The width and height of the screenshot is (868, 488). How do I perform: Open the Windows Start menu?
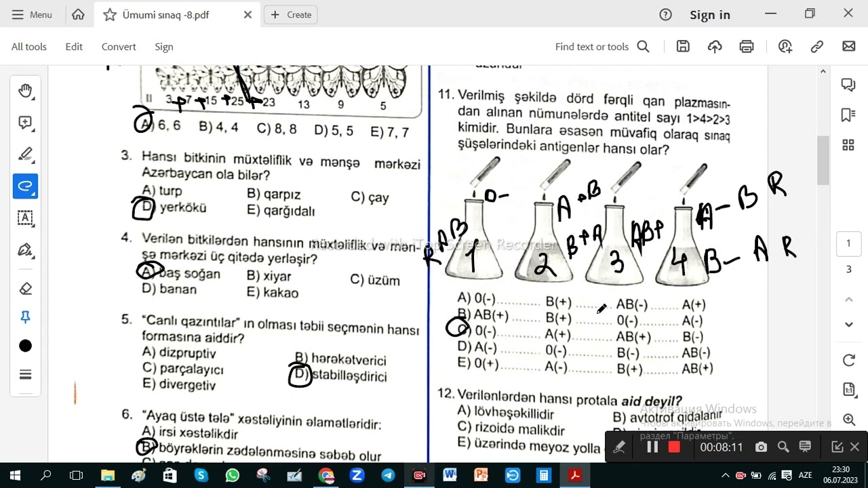15,475
